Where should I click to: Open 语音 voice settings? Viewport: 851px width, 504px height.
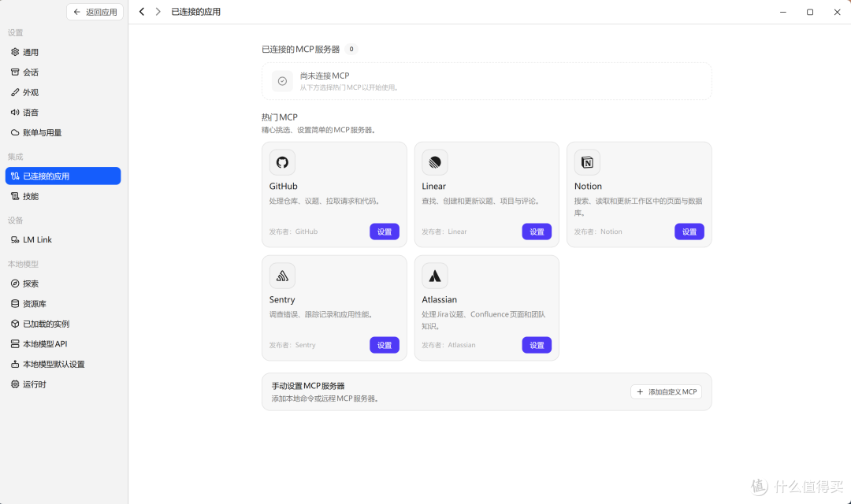tap(63, 113)
